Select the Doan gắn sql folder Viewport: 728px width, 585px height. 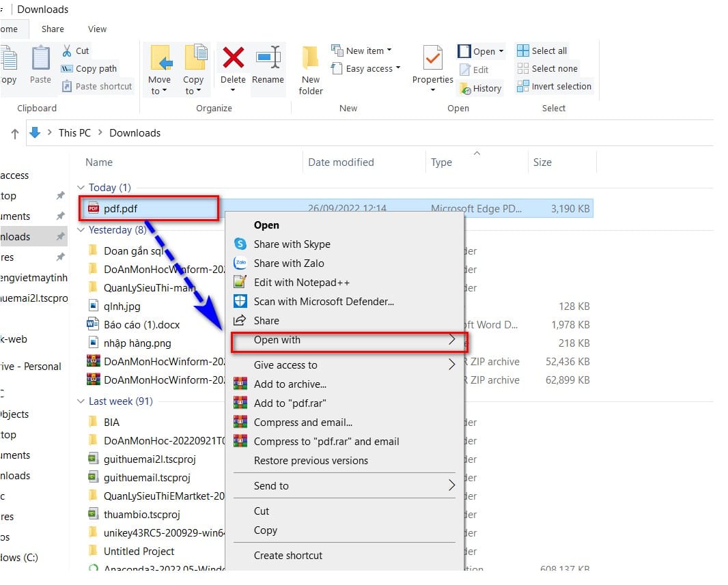[133, 251]
